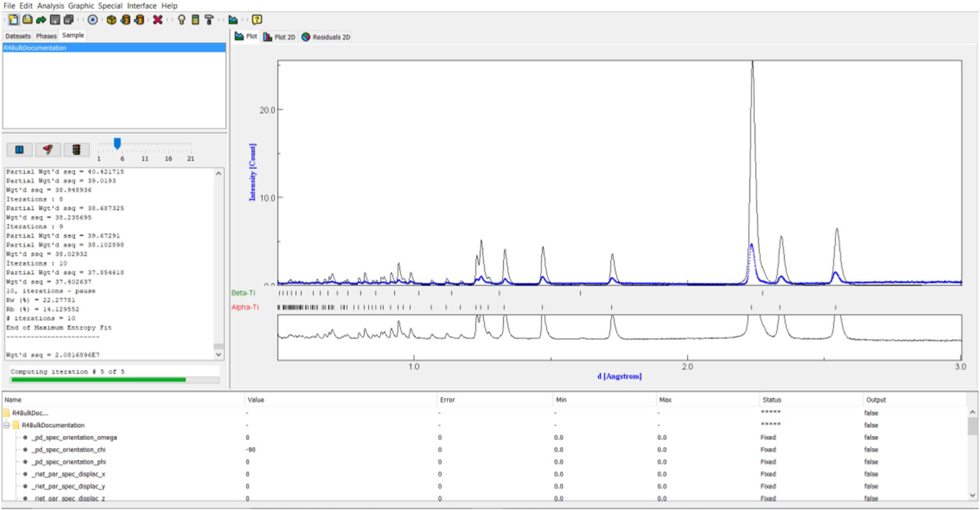Click the open folder toolbar icon
The width and height of the screenshot is (980, 510).
[27, 20]
